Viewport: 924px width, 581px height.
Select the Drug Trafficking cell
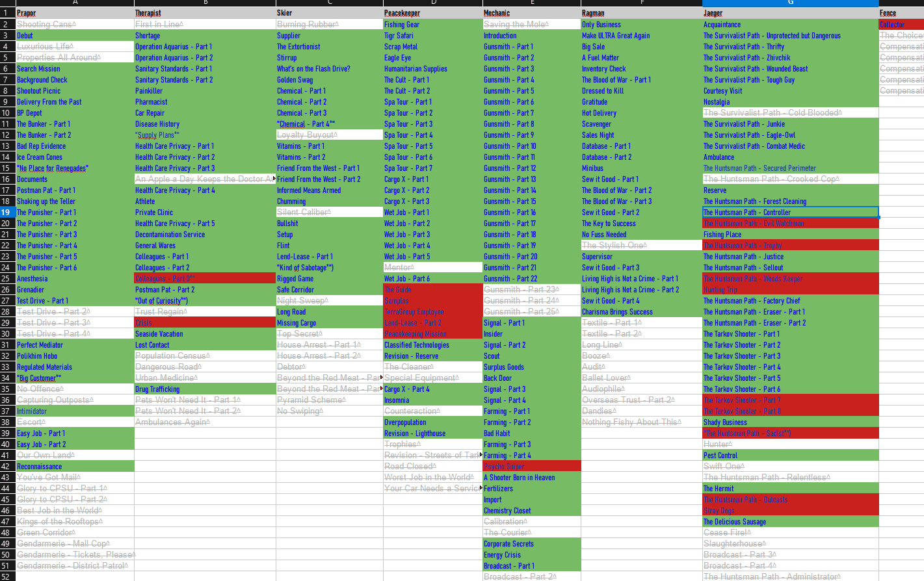(205, 389)
